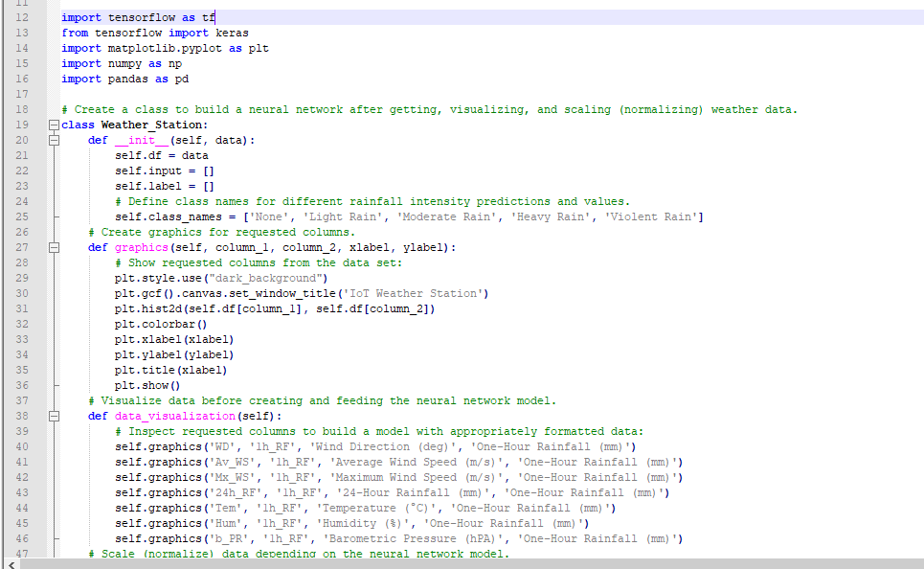
Task: Place cursor on the word keras
Action: coord(232,33)
